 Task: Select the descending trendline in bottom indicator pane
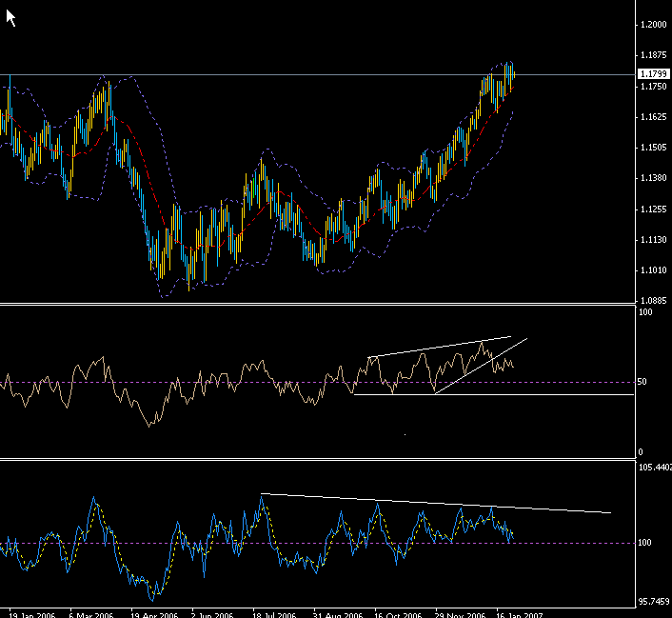pos(428,502)
